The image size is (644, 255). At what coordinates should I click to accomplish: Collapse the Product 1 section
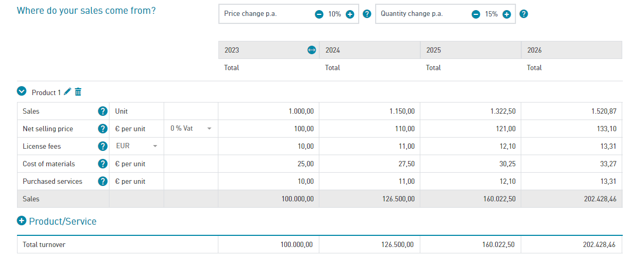(x=21, y=91)
